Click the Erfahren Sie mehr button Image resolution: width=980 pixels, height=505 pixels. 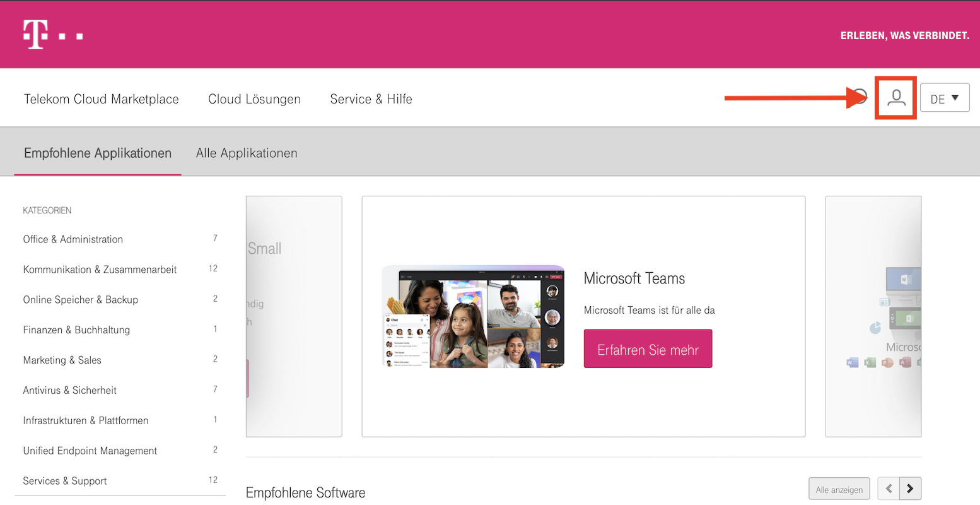click(648, 349)
